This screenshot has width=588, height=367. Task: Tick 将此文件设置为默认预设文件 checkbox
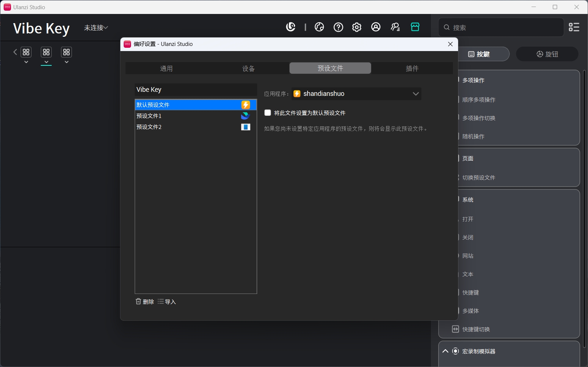click(268, 113)
